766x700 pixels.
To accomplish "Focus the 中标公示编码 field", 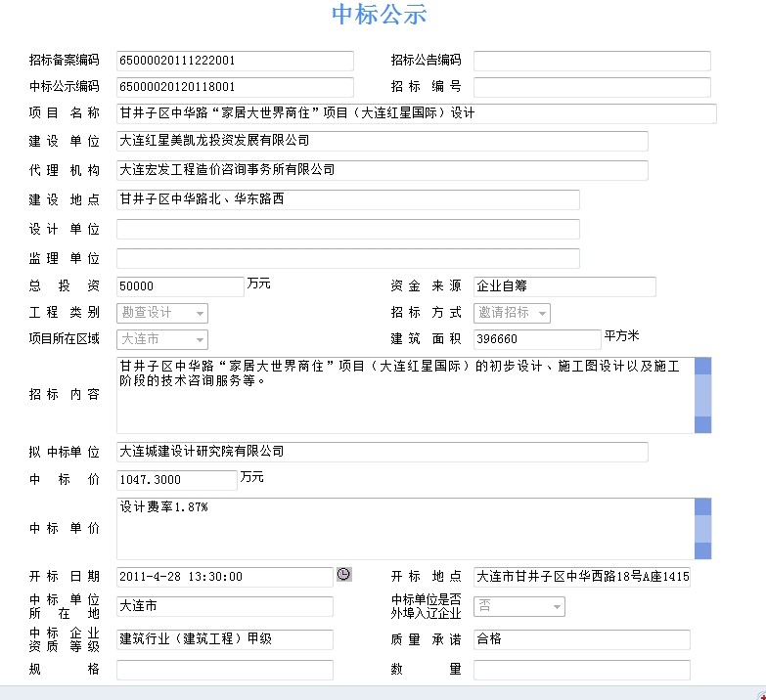I will pyautogui.click(x=235, y=87).
